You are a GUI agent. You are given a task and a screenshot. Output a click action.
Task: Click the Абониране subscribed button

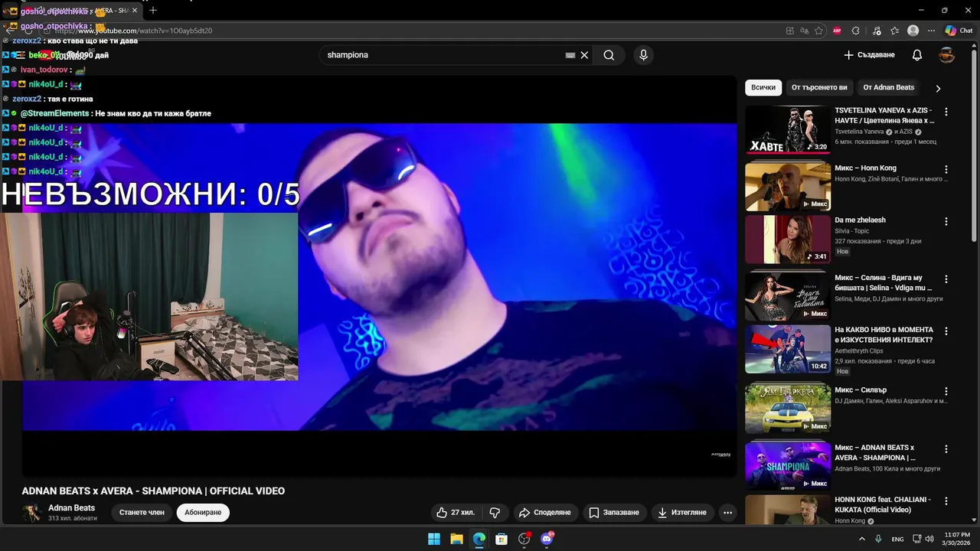tap(203, 512)
